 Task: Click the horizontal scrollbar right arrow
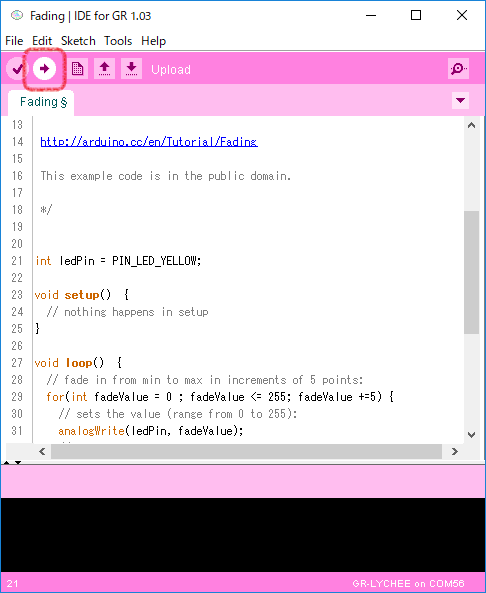[455, 452]
